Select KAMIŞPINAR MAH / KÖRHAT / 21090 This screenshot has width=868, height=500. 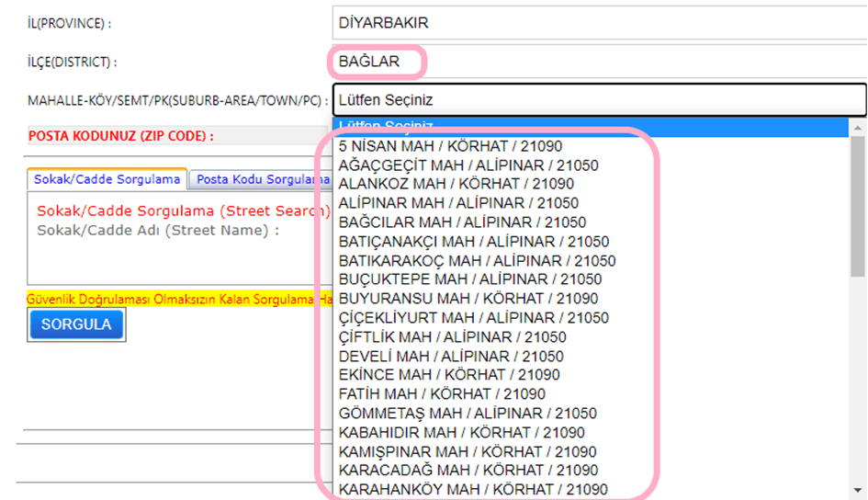(468, 452)
